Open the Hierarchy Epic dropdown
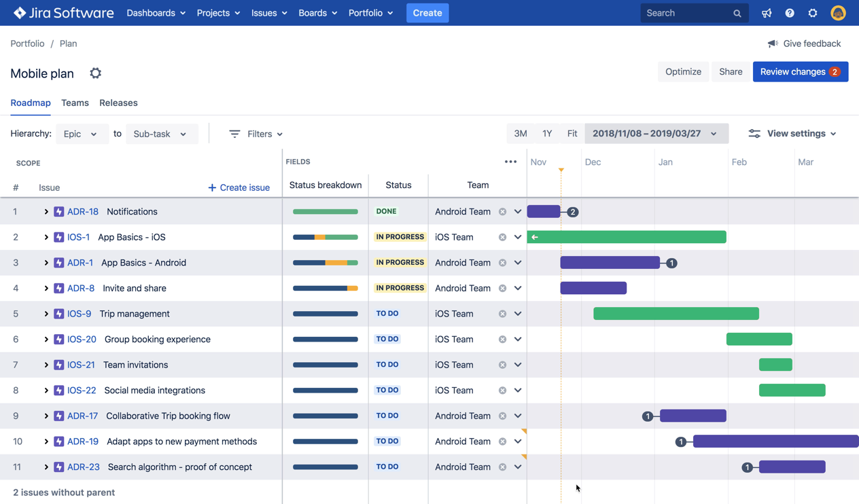Screen dimensions: 859x504 tap(80, 134)
